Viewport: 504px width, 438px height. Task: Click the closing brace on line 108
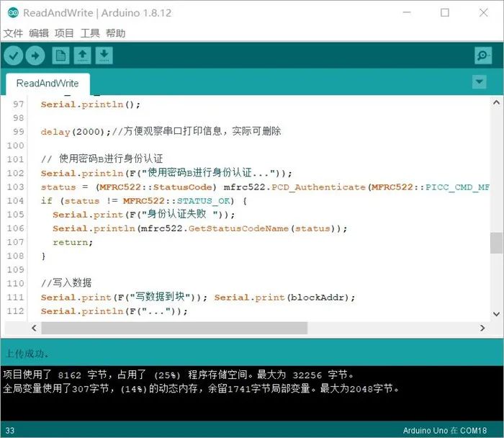pos(43,256)
